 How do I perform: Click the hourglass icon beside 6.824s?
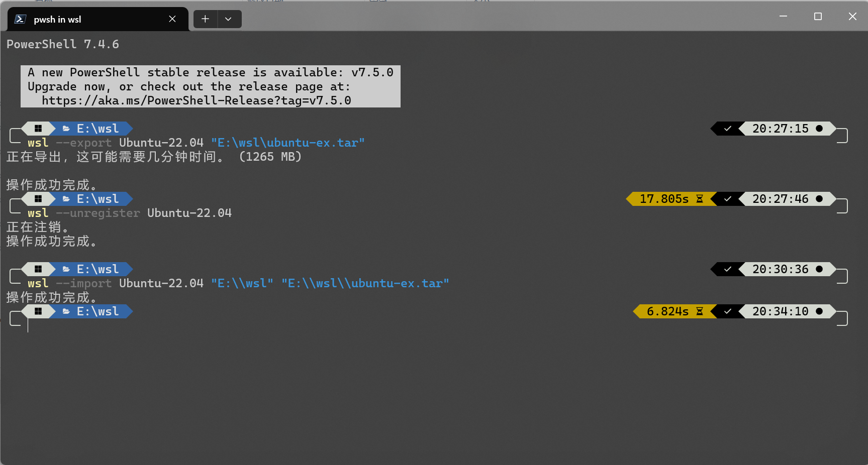(x=700, y=311)
